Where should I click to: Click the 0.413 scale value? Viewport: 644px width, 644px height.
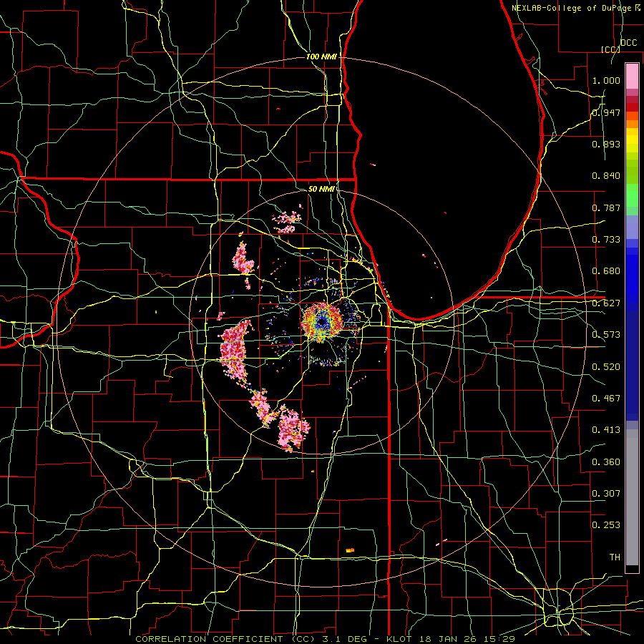pyautogui.click(x=606, y=430)
